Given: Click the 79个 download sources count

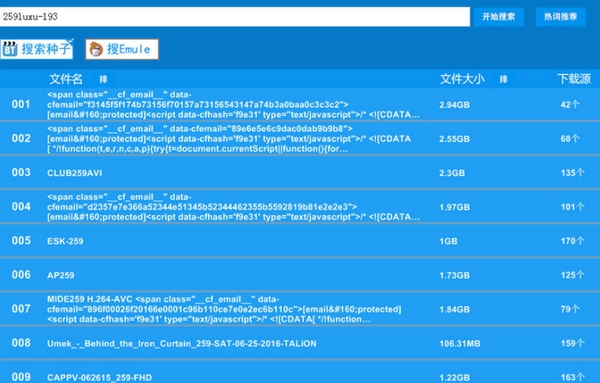Looking at the screenshot, I should 570,309.
